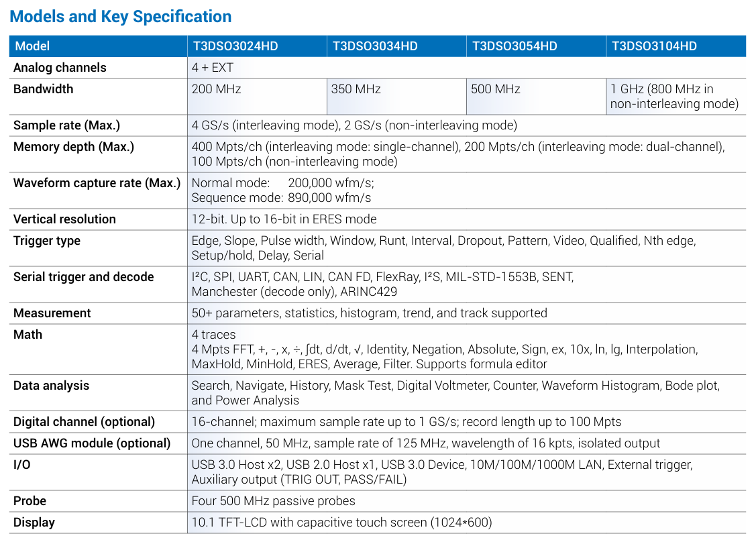Click the Models and Key Specification heading
The height and width of the screenshot is (542, 756).
tap(121, 17)
